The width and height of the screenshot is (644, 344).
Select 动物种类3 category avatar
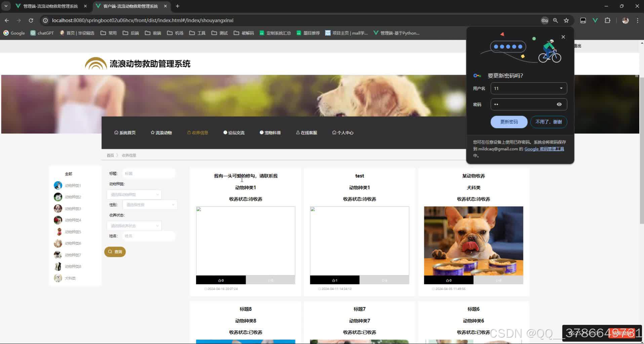click(x=58, y=209)
